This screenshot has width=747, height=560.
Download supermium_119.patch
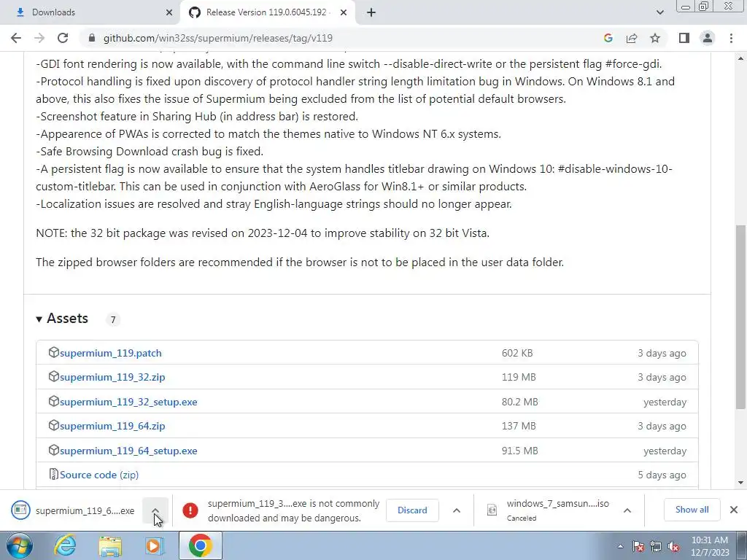tap(111, 354)
